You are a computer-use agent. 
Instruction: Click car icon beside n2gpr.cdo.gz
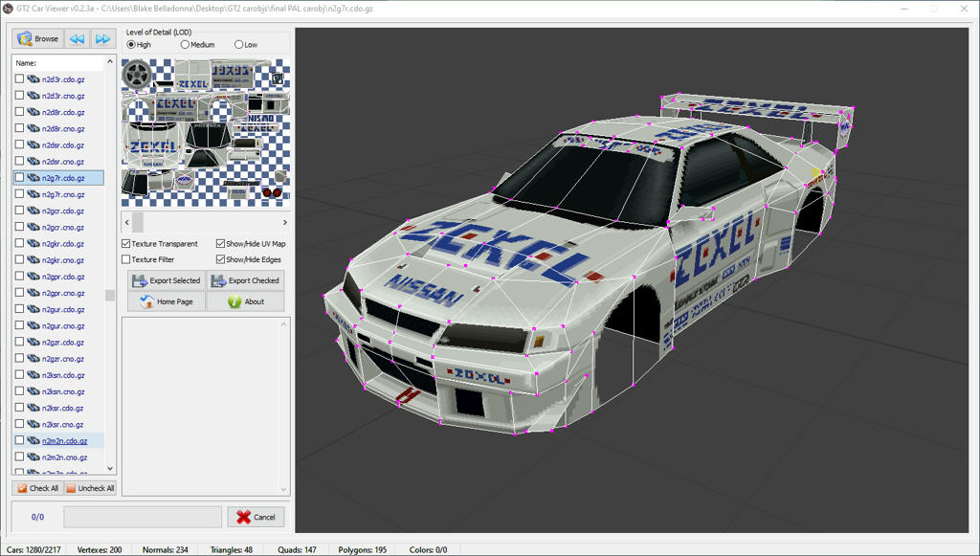coord(33,277)
